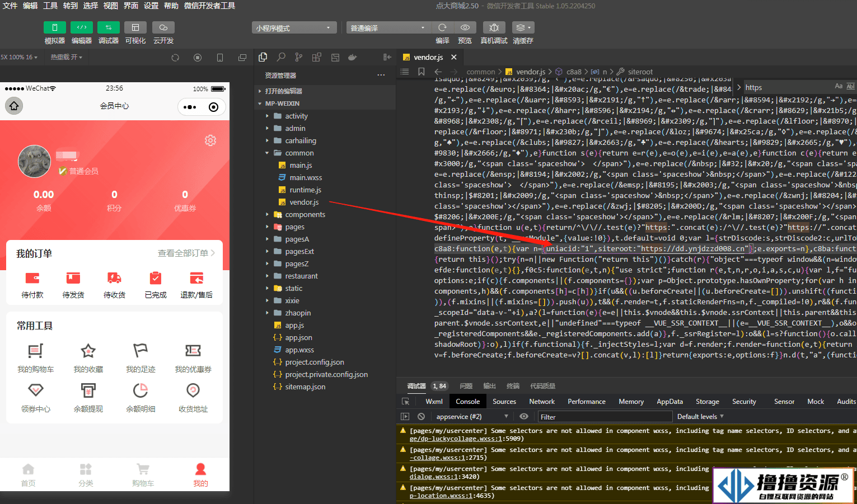Image resolution: width=857 pixels, height=504 pixels.
Task: Open my shopping cart tool
Action: (x=36, y=358)
